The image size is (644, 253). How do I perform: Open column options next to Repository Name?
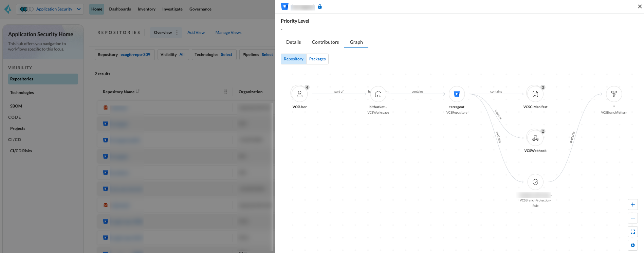pyautogui.click(x=226, y=92)
